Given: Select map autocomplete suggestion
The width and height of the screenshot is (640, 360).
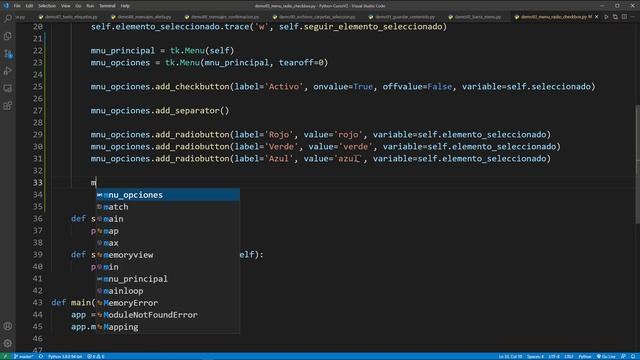Looking at the screenshot, I should click(x=168, y=231).
